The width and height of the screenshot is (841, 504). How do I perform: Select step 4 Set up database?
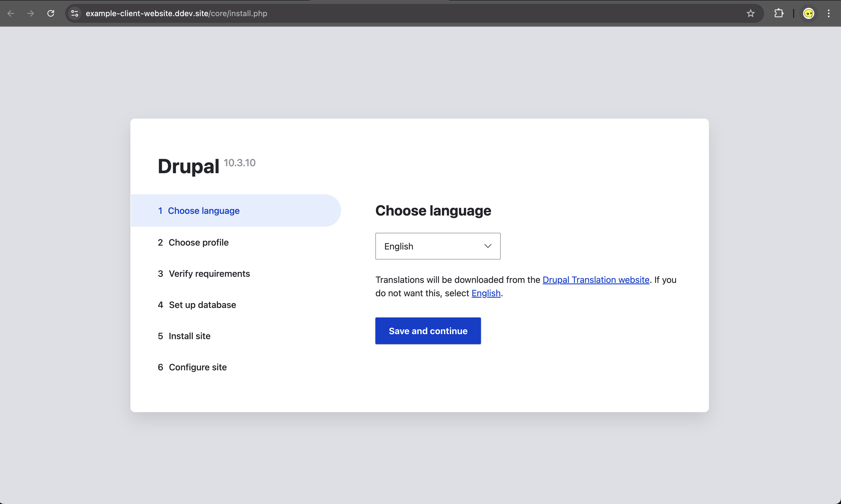point(202,305)
